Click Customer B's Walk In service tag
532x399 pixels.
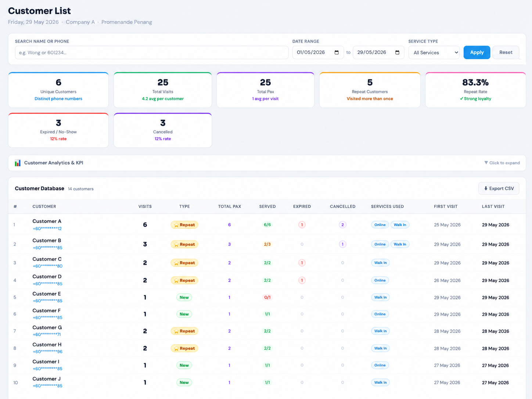tap(400, 244)
